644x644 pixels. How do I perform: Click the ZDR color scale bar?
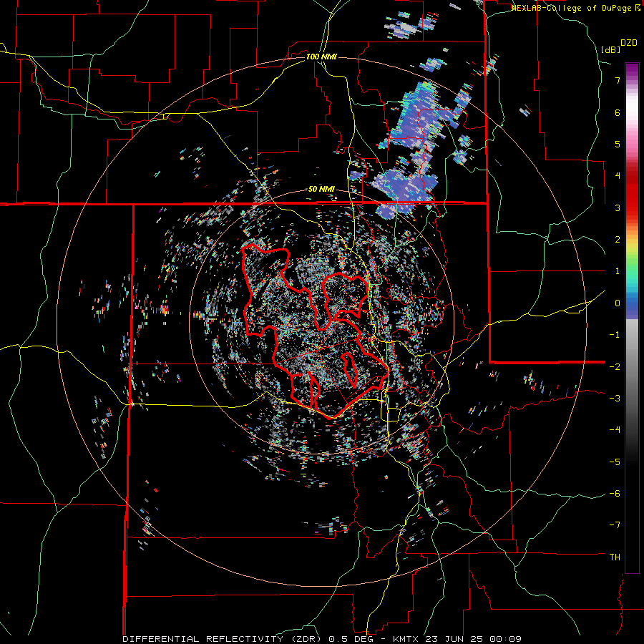click(x=632, y=318)
